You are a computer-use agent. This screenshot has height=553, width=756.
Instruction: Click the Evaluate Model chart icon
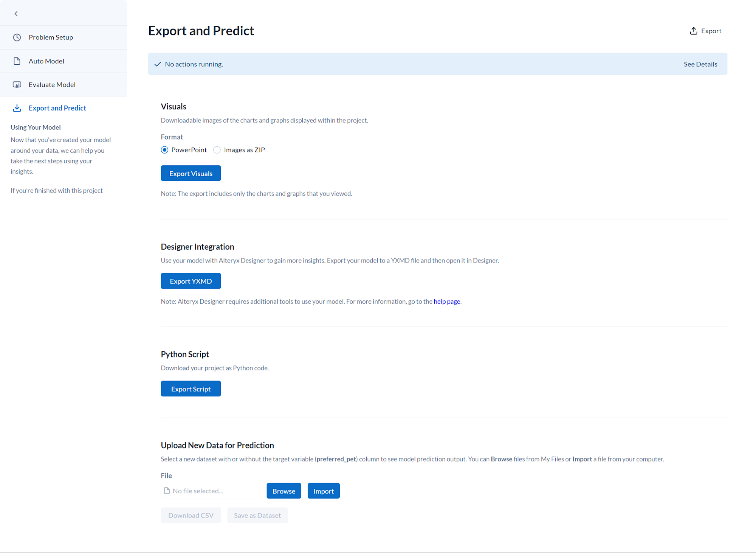pos(17,85)
